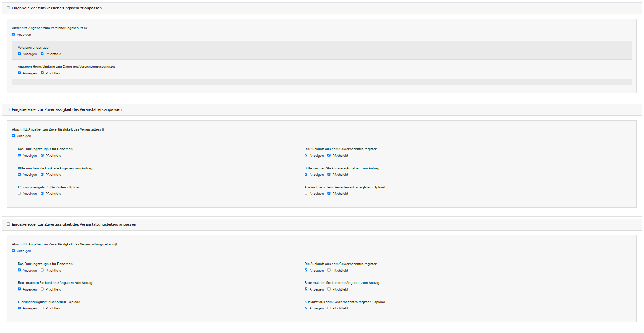The image size is (644, 333).
Task: Uncheck Pflichtfeld for Veranstalter 'Die Auskunft aus dem Gewerbezentralregister'
Action: 329,155
